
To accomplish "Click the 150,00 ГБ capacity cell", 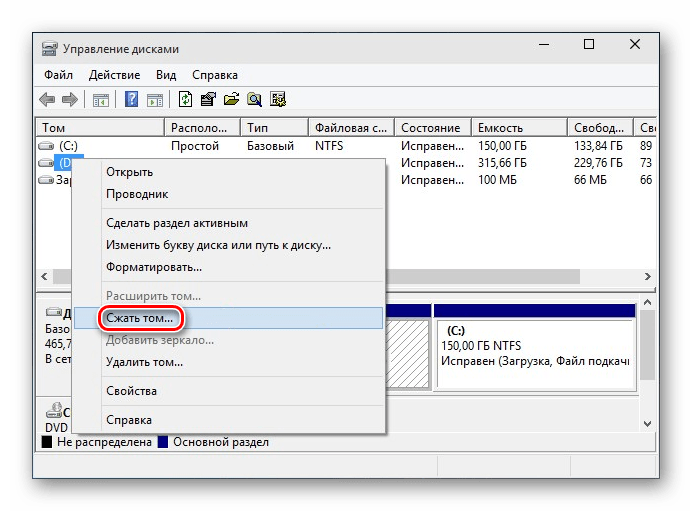I will point(502,145).
